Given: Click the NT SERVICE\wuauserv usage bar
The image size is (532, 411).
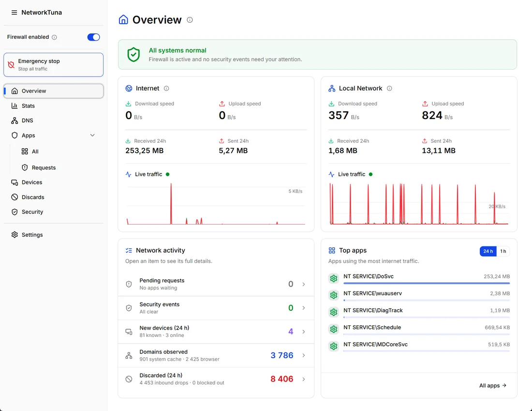Looking at the screenshot, I should pyautogui.click(x=427, y=300).
